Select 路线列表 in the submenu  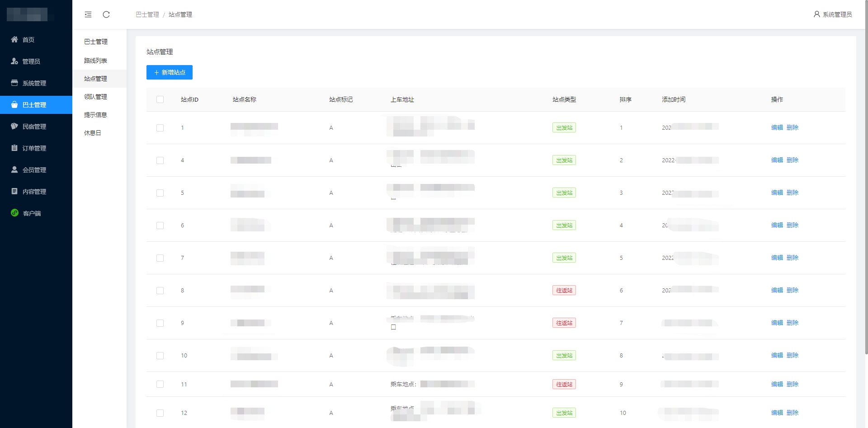click(99, 61)
